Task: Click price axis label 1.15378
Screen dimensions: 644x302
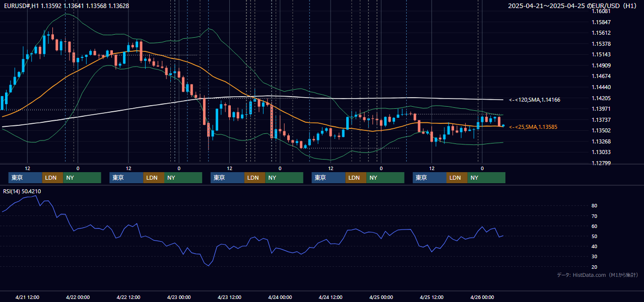Action: click(602, 44)
